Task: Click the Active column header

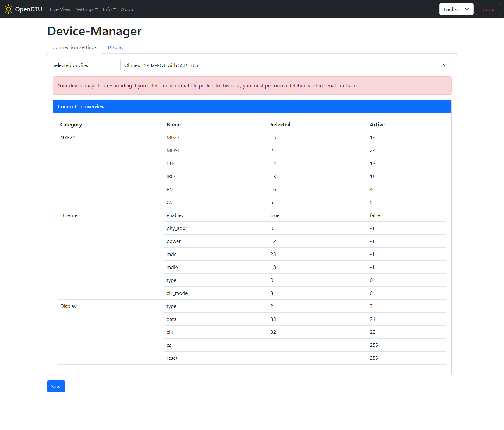Action: pyautogui.click(x=377, y=125)
